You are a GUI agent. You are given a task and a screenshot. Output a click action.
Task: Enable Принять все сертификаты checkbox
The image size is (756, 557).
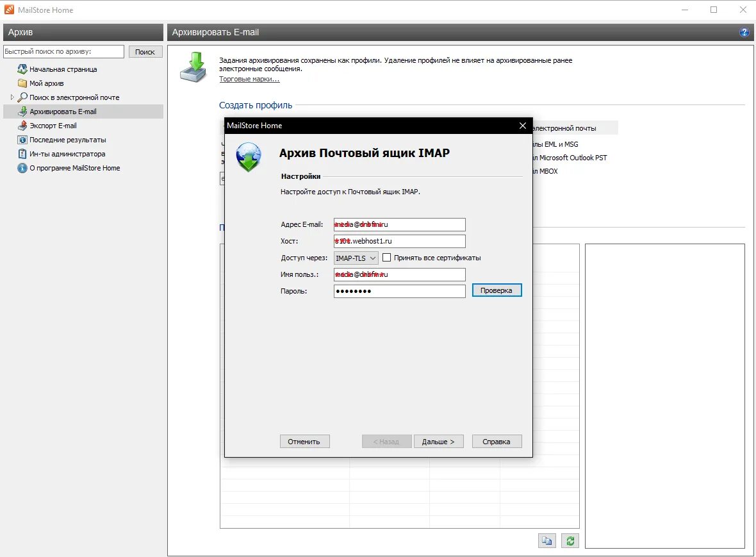point(387,258)
